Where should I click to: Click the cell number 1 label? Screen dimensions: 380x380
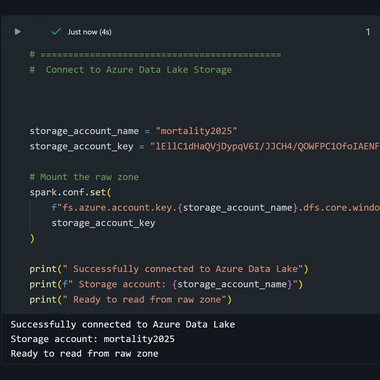368,32
